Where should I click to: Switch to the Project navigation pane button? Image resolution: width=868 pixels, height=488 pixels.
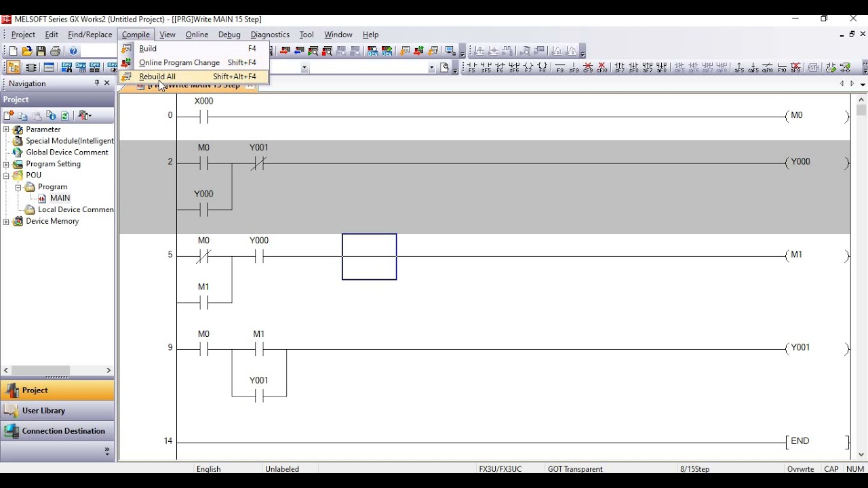(x=57, y=390)
